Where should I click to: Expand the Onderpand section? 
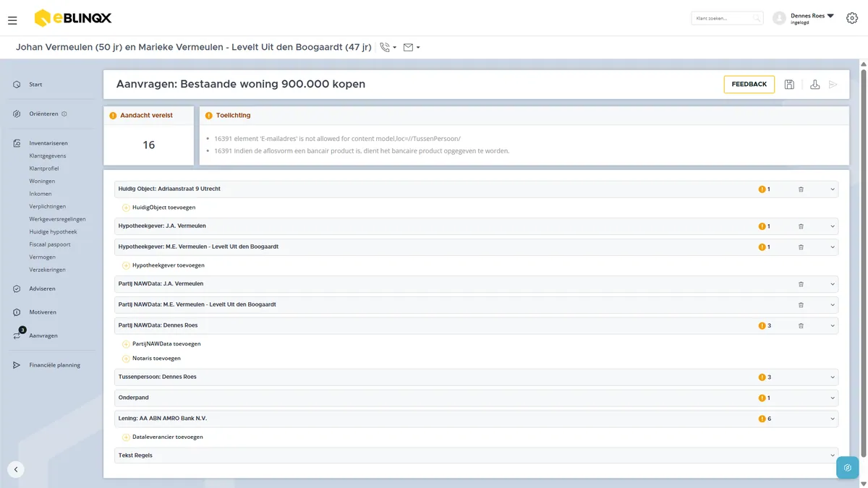coord(833,398)
